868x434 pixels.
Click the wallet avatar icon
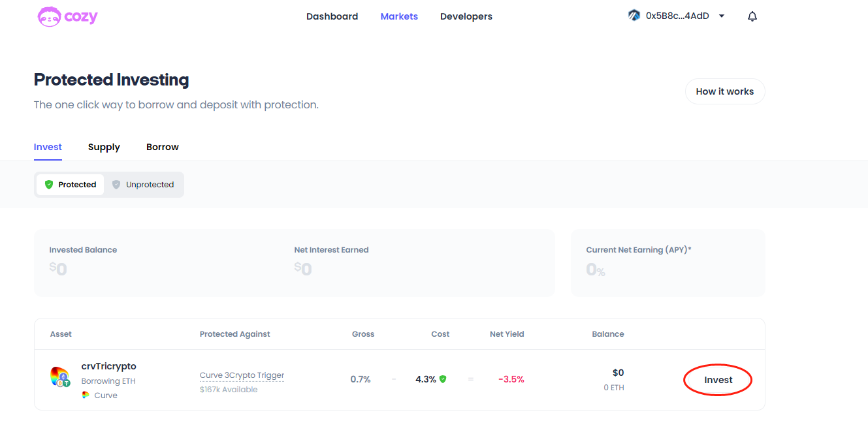pos(634,16)
